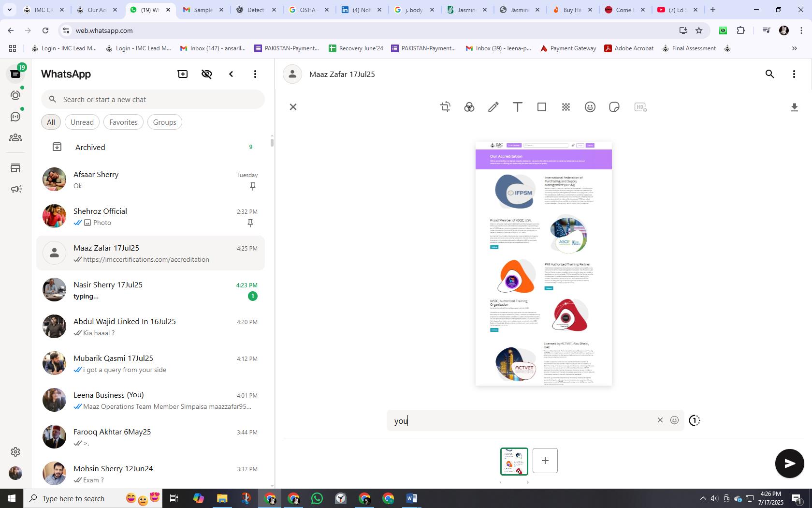Toggle the privacy hide eye icon
This screenshot has width=812, height=508.
tap(207, 74)
